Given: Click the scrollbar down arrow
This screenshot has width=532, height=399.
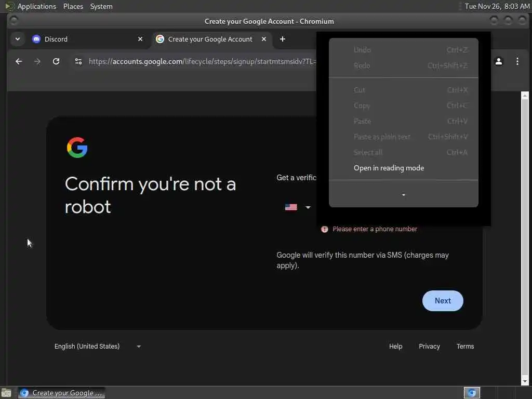Looking at the screenshot, I should [525, 381].
